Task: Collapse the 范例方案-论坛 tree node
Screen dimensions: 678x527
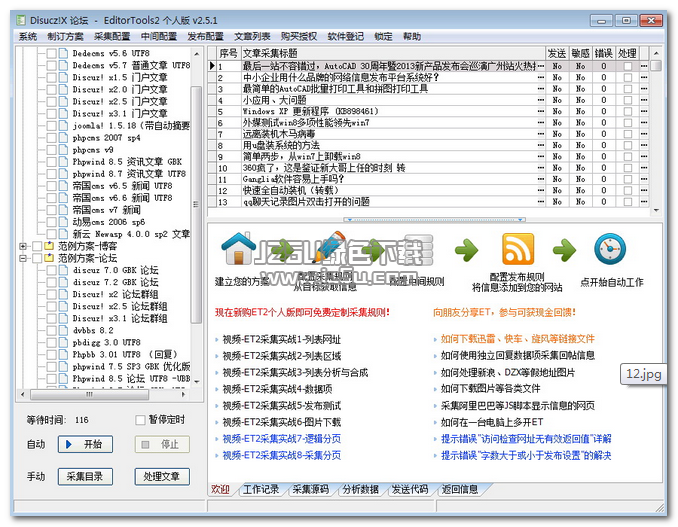Action: click(x=23, y=258)
